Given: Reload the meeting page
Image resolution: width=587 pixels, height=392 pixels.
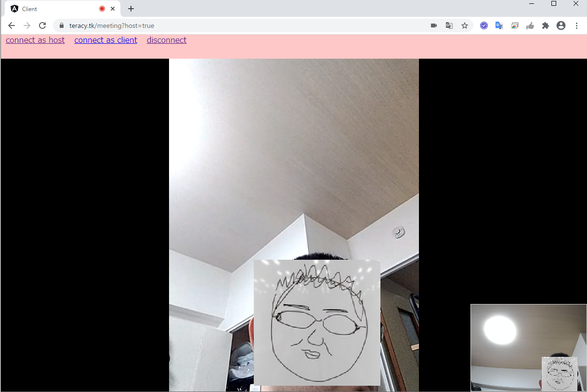Looking at the screenshot, I should pos(42,25).
